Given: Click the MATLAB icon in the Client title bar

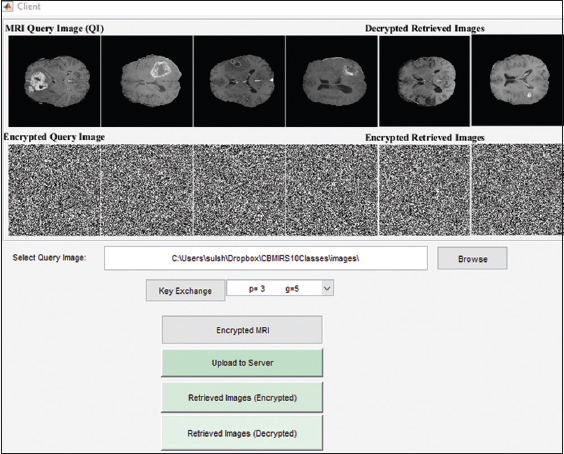Looking at the screenshot, I should [x=8, y=6].
